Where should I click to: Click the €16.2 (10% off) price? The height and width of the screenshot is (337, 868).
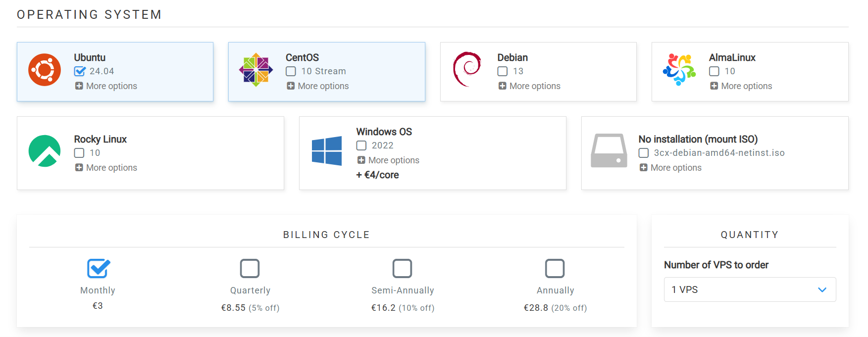[x=403, y=308]
